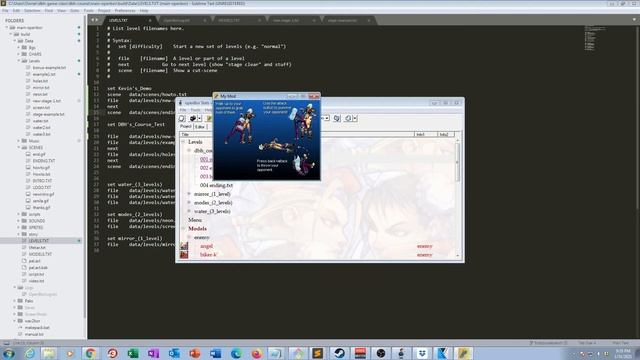Click the Windows Start button
640x360 pixels.
coord(9,353)
